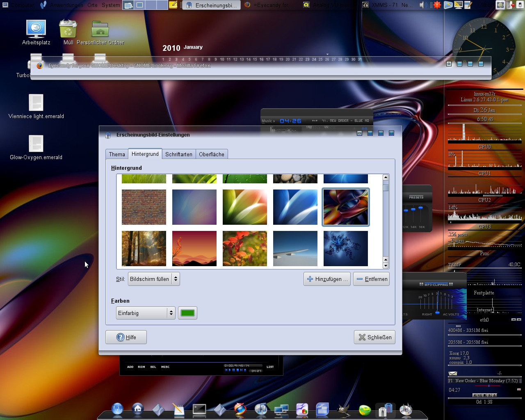Open the System menu
Screen dimensions: 525x420
coord(111,5)
